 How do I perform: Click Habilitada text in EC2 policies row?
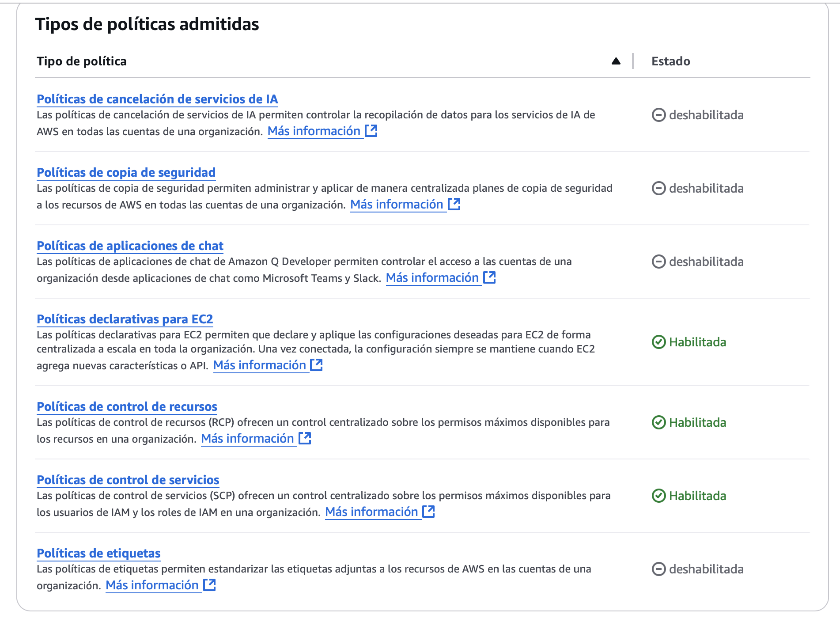697,342
